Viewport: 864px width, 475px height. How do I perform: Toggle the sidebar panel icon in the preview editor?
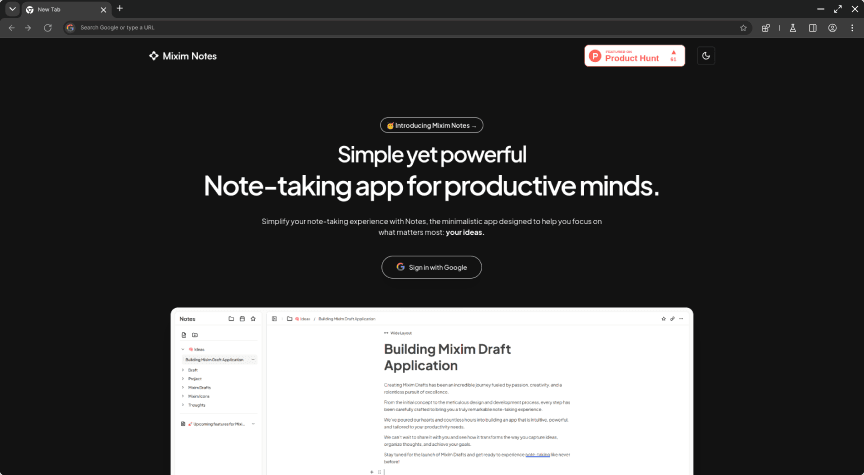coord(274,319)
